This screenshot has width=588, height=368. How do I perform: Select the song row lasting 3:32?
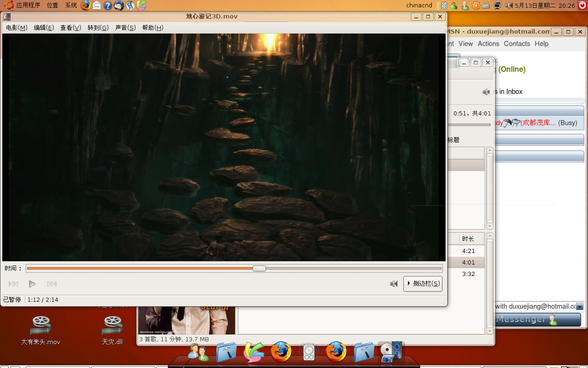(466, 274)
